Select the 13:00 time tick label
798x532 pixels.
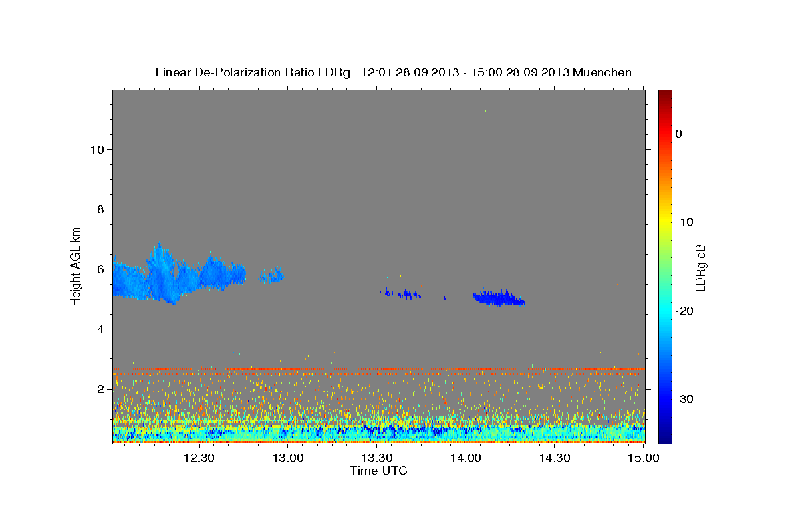(x=287, y=458)
